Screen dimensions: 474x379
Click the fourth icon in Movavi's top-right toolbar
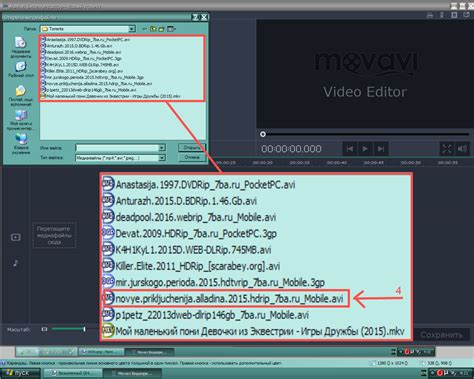466,15
